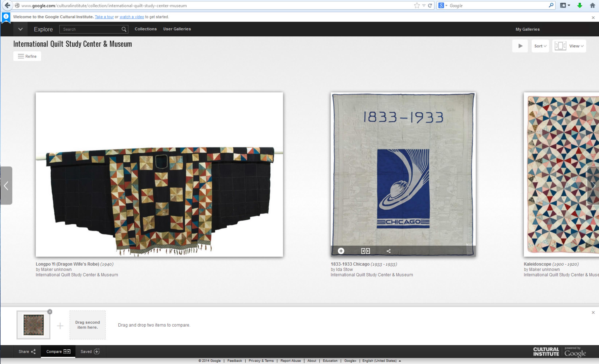Viewport: 599px width, 364px height.
Task: Click the Refine button
Action: click(x=27, y=56)
